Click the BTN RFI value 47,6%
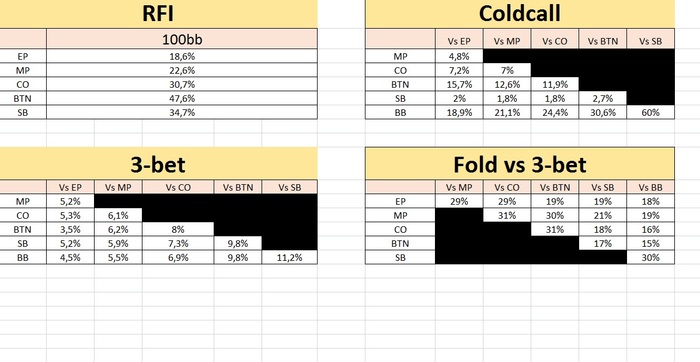Viewport: 700px width, 362px height. coord(182,98)
